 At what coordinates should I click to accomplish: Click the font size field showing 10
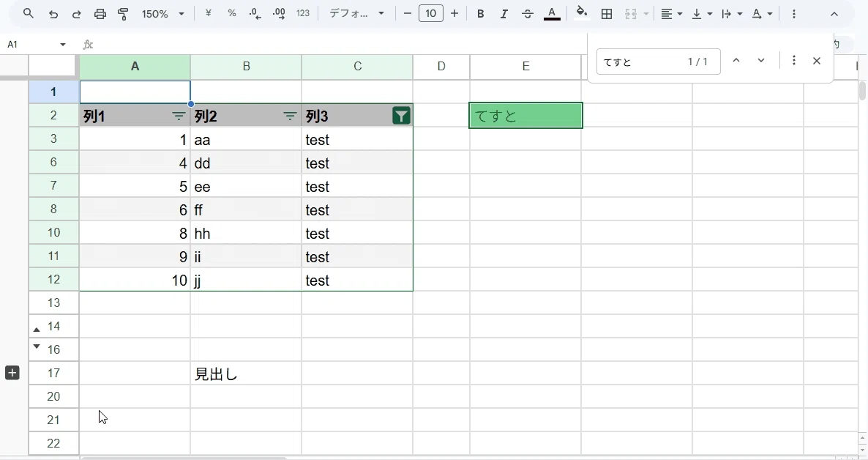[x=430, y=14]
